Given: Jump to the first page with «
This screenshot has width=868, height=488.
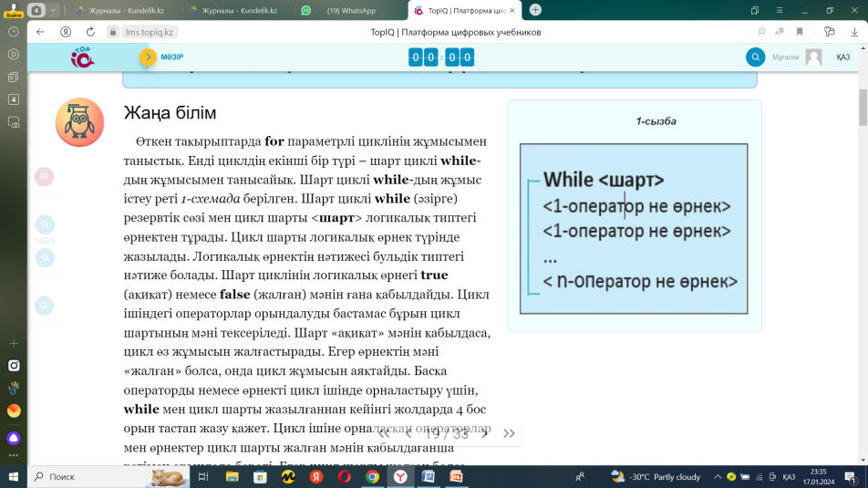Looking at the screenshot, I should click(384, 433).
